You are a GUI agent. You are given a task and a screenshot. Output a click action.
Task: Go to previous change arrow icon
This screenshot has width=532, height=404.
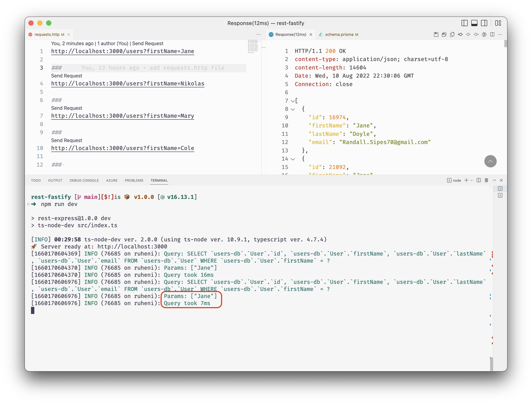[460, 34]
